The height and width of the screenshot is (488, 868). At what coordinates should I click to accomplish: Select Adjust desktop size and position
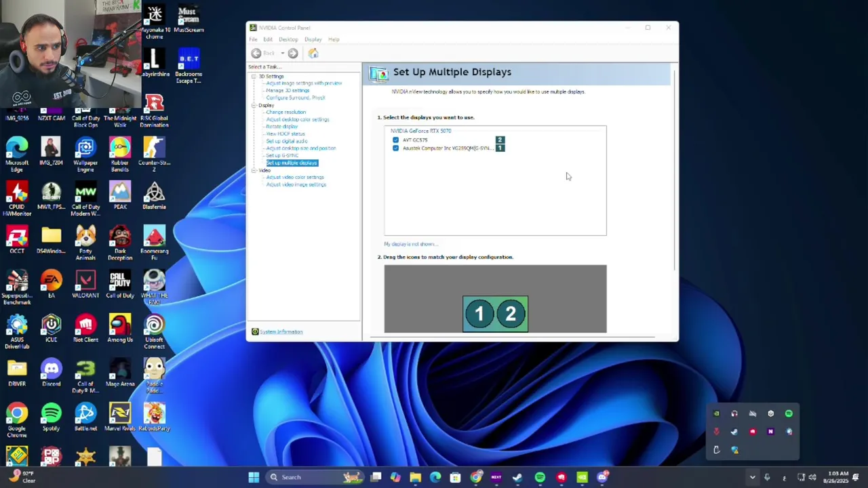[300, 148]
